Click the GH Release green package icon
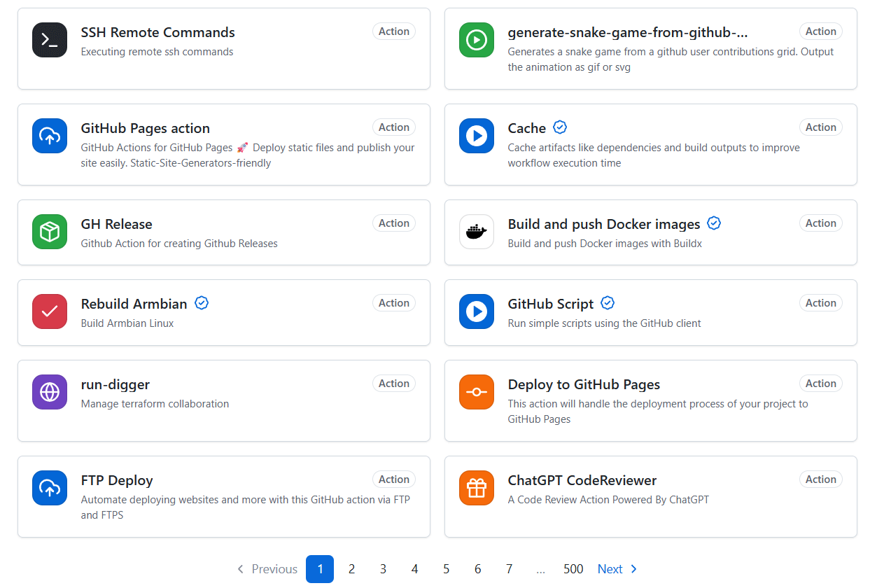Viewport: 884px width, 588px height. [x=50, y=232]
